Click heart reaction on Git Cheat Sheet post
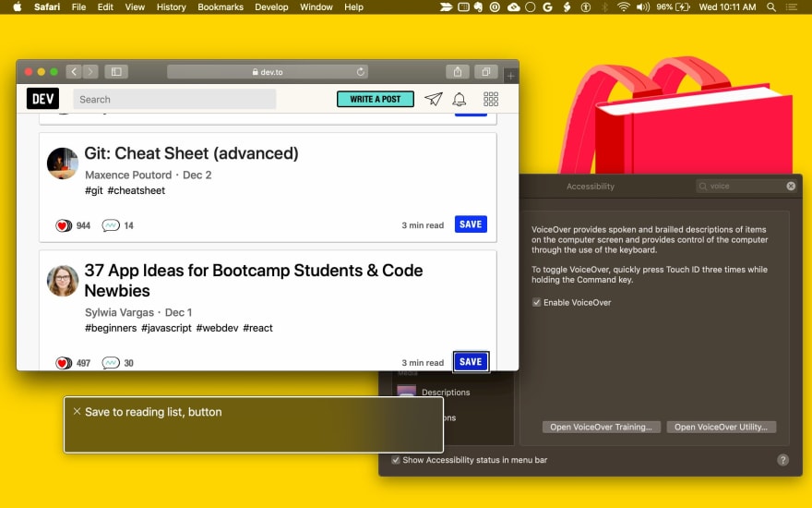The width and height of the screenshot is (812, 508). (x=64, y=225)
